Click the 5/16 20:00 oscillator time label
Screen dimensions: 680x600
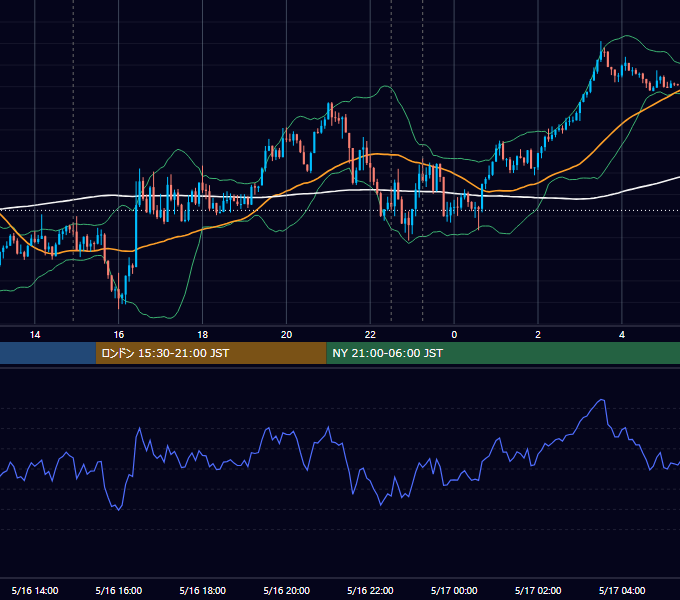click(286, 590)
